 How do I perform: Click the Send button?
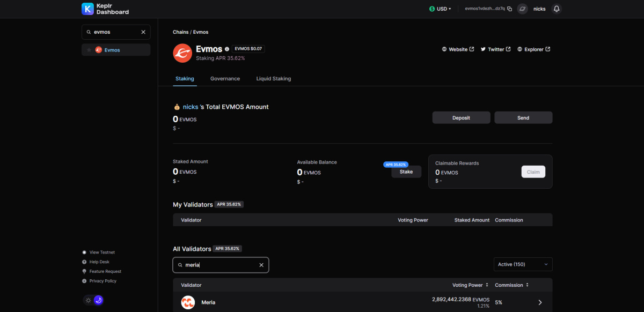[x=523, y=118]
